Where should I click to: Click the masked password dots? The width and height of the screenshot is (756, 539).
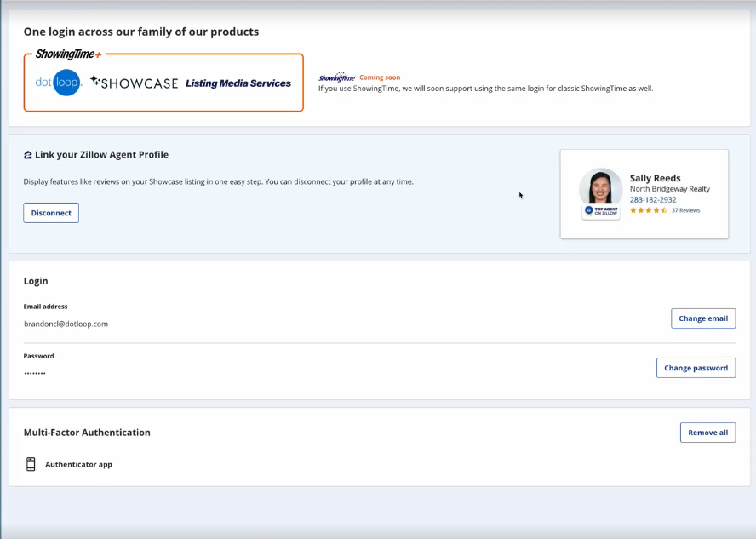35,374
